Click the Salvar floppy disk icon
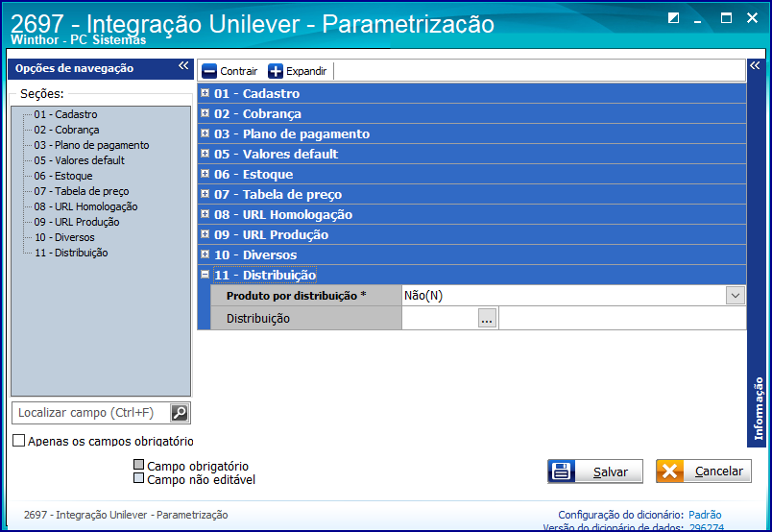This screenshot has width=772, height=532. pyautogui.click(x=562, y=472)
